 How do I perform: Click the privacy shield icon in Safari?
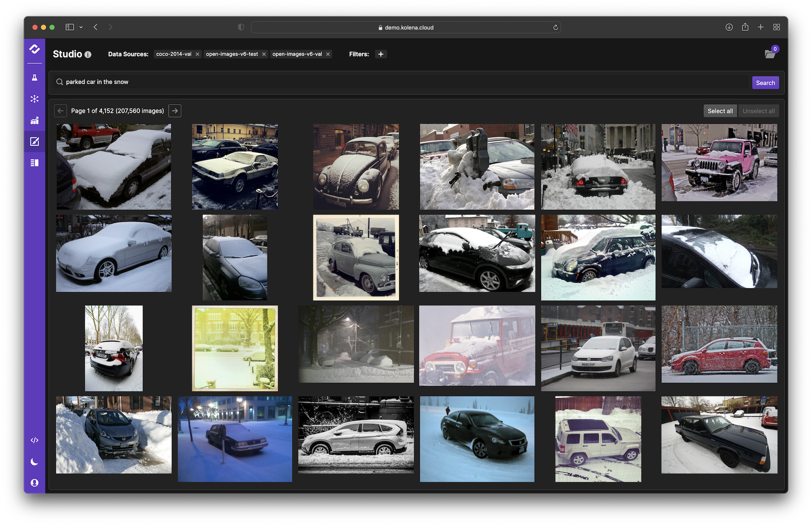click(x=241, y=27)
